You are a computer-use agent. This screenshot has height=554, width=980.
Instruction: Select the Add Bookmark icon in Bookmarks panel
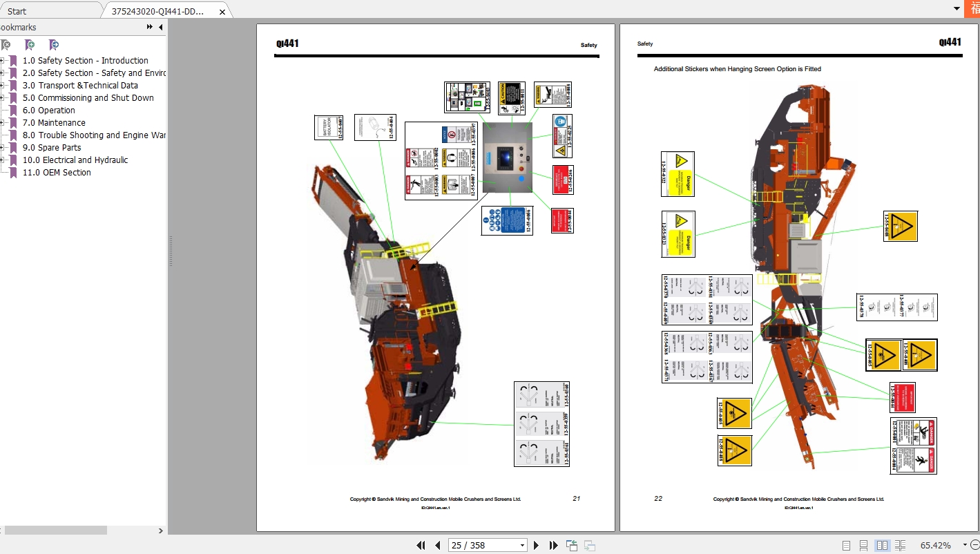pos(30,44)
